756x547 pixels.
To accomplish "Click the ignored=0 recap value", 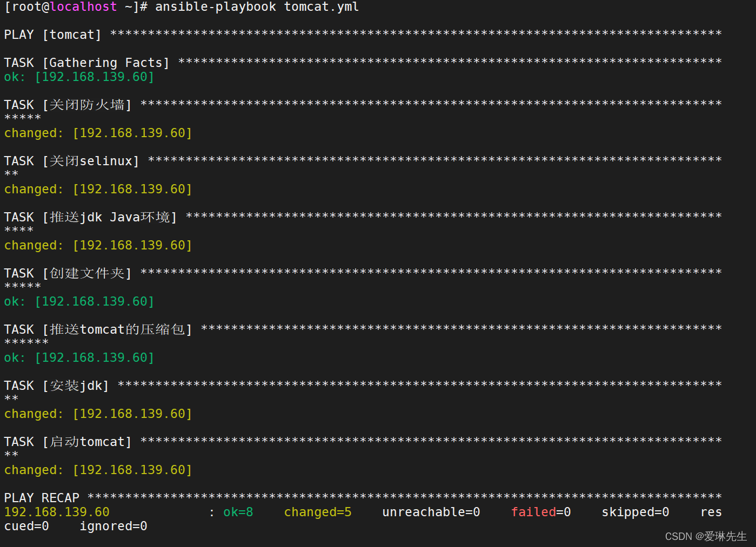I will (x=113, y=526).
